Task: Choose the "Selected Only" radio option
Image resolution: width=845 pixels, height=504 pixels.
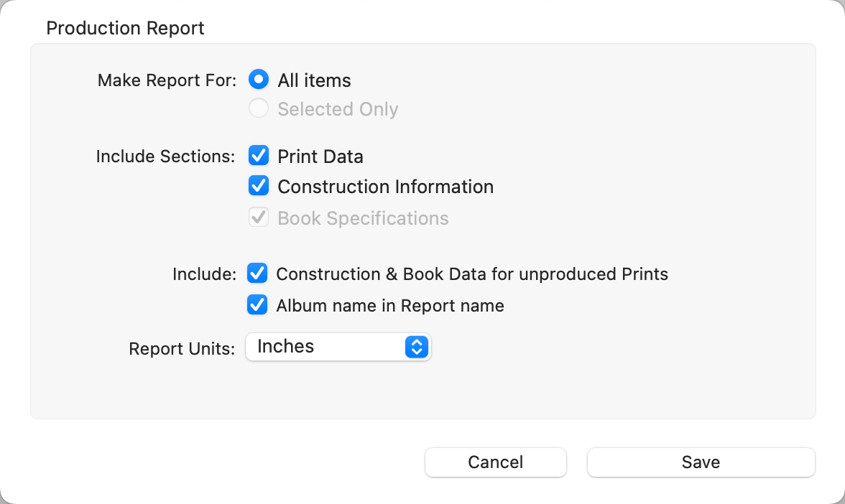Action: [259, 109]
